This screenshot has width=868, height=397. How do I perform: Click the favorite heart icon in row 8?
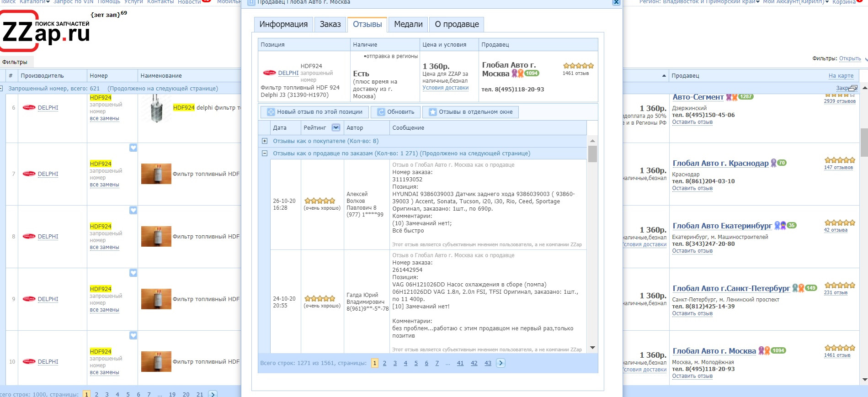click(133, 210)
